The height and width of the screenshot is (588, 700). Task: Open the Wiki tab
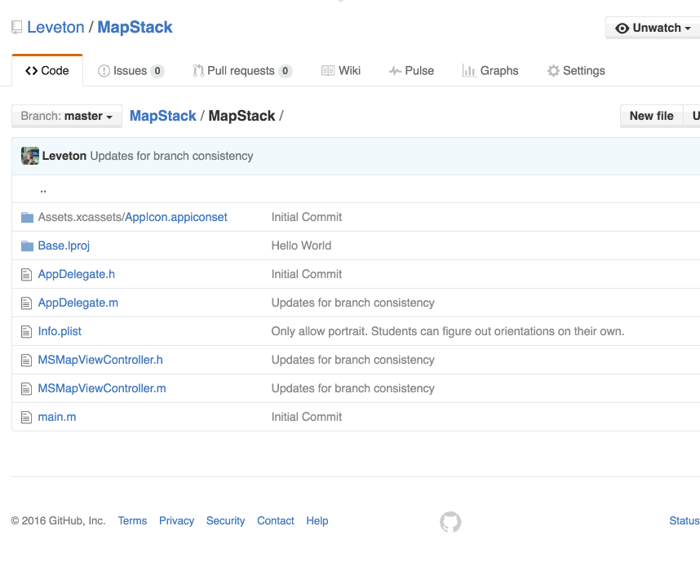341,71
